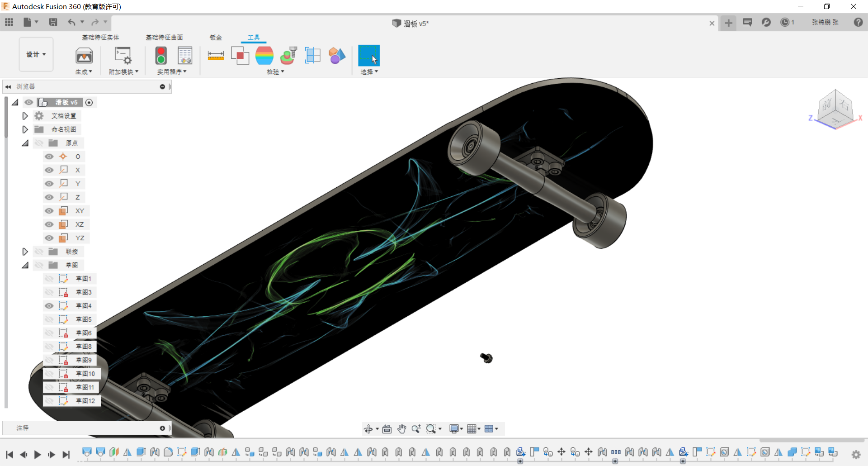868x466 pixels.
Task: Switch to the 基础特征曲面 tab
Action: pyautogui.click(x=164, y=38)
